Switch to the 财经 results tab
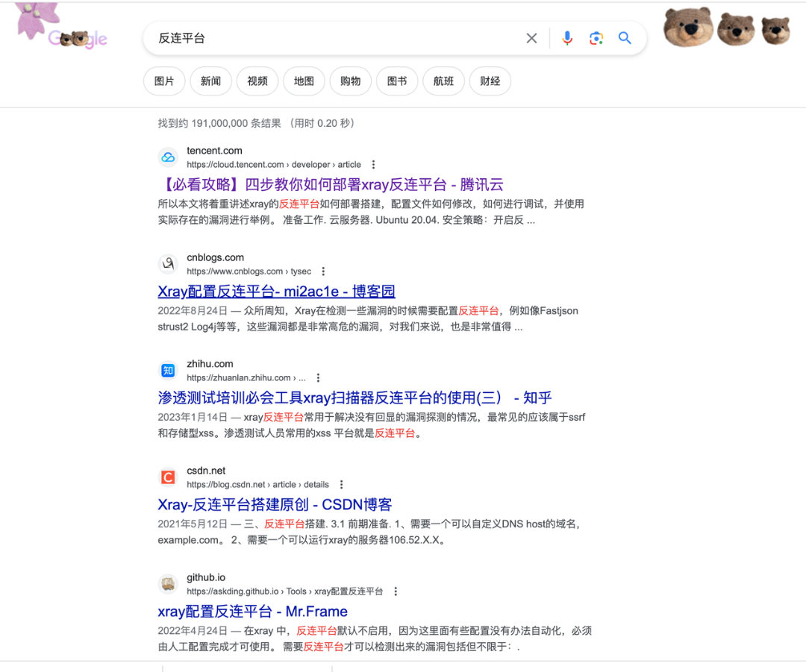Image resolution: width=806 pixels, height=672 pixels. click(490, 81)
